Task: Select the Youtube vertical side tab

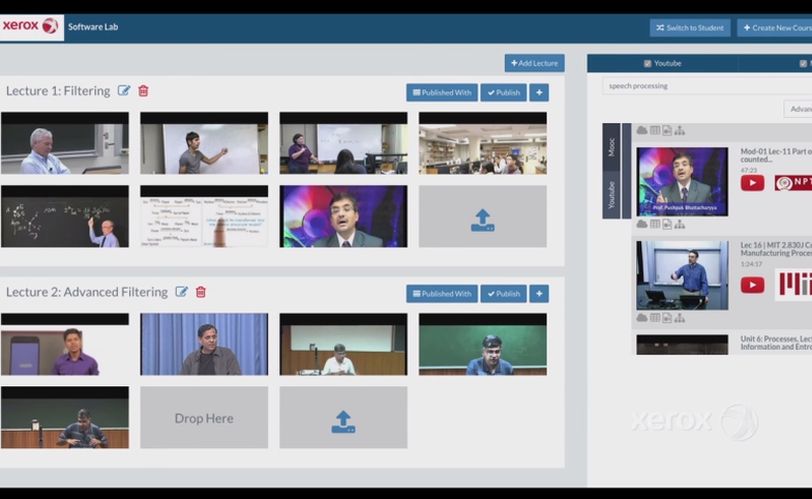Action: coord(612,194)
